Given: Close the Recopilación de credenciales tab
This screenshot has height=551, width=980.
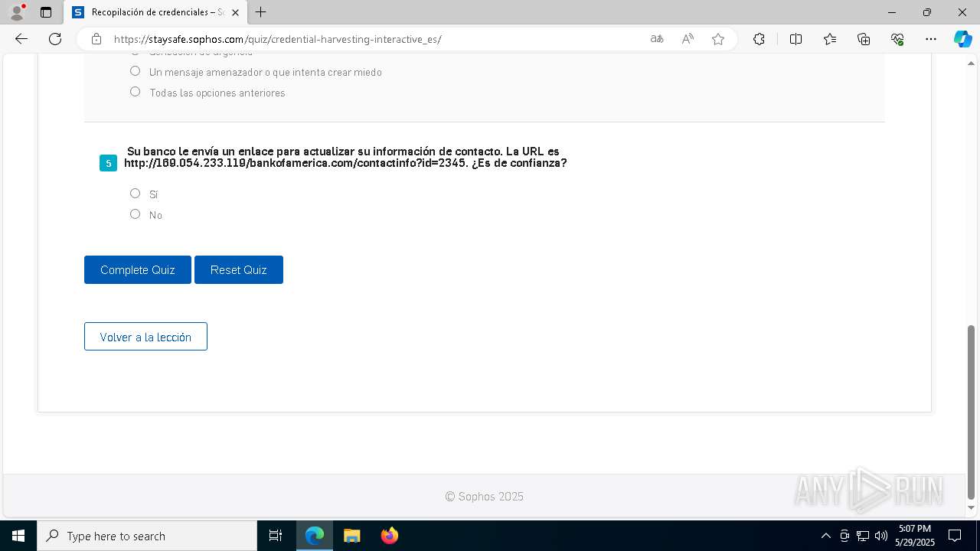Looking at the screenshot, I should point(235,12).
